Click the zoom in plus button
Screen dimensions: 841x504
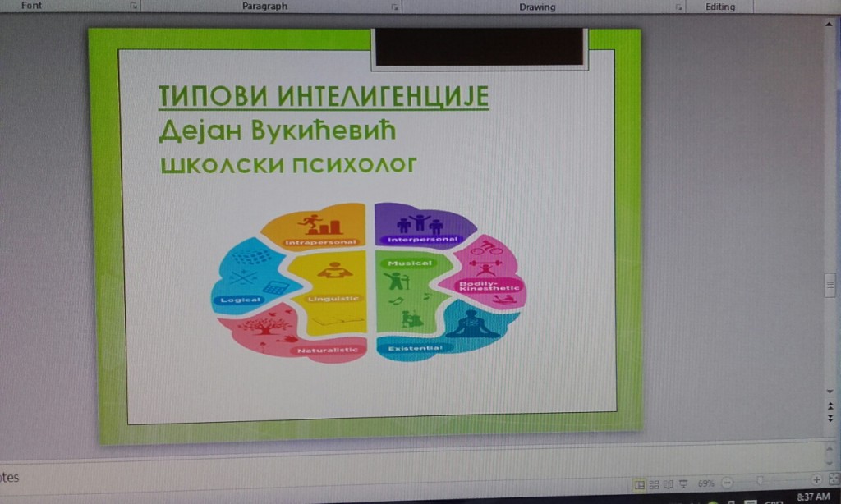click(816, 480)
